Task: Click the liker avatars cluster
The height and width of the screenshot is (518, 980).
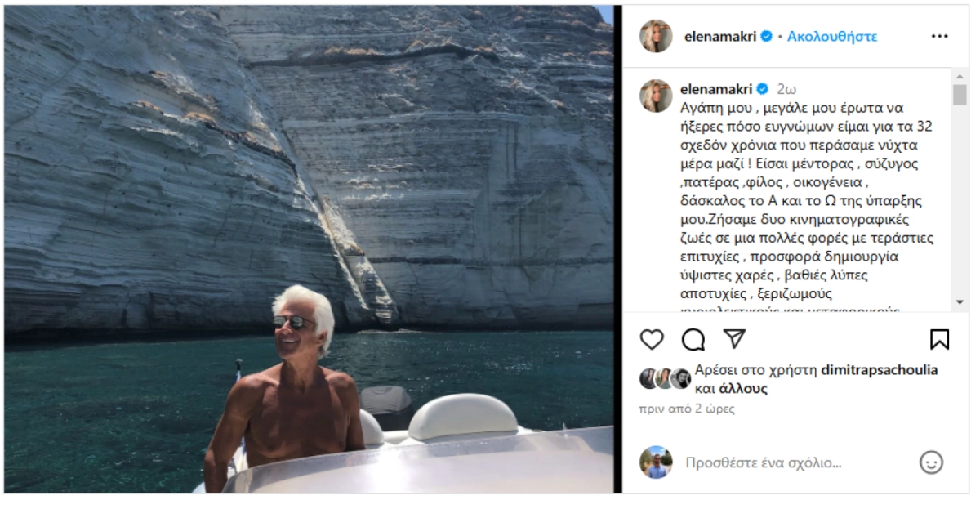Action: [x=665, y=379]
